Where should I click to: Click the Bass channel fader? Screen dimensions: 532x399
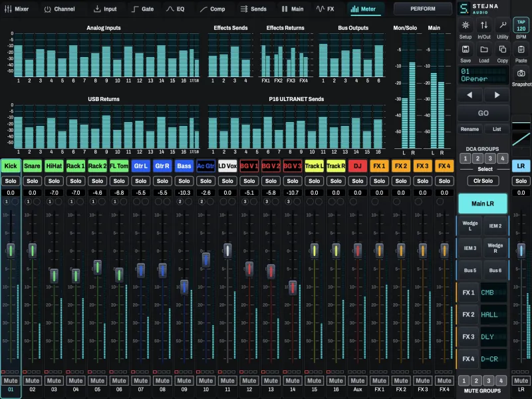pos(184,287)
